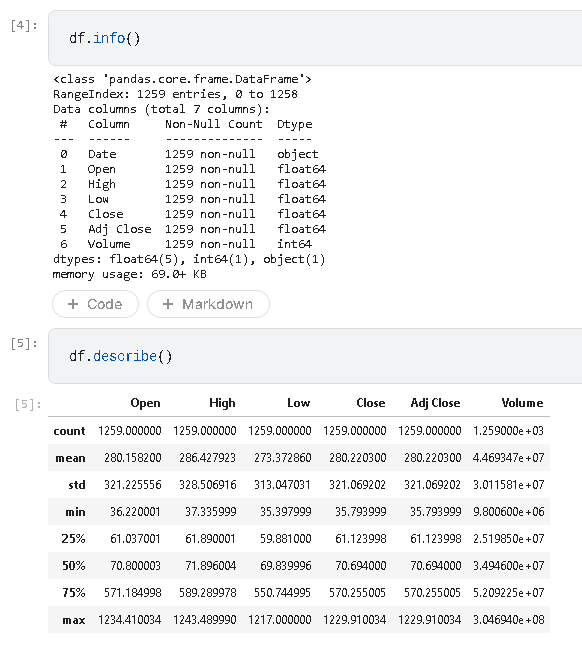Select the std row label
The image size is (582, 662).
[x=77, y=485]
